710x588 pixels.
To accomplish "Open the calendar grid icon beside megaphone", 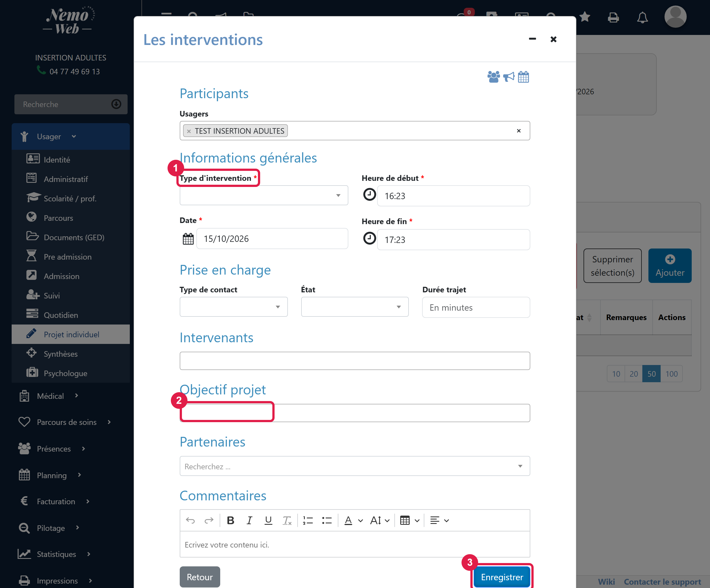I will tap(523, 77).
